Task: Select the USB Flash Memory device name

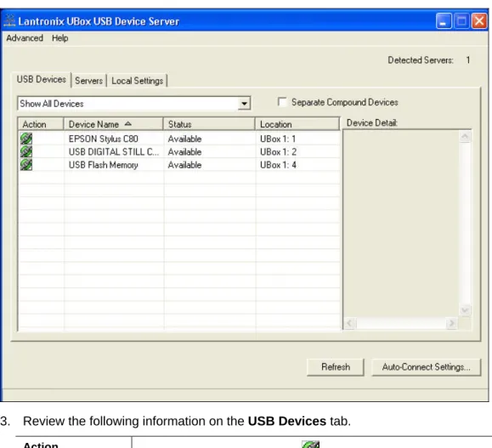Action: tap(103, 165)
